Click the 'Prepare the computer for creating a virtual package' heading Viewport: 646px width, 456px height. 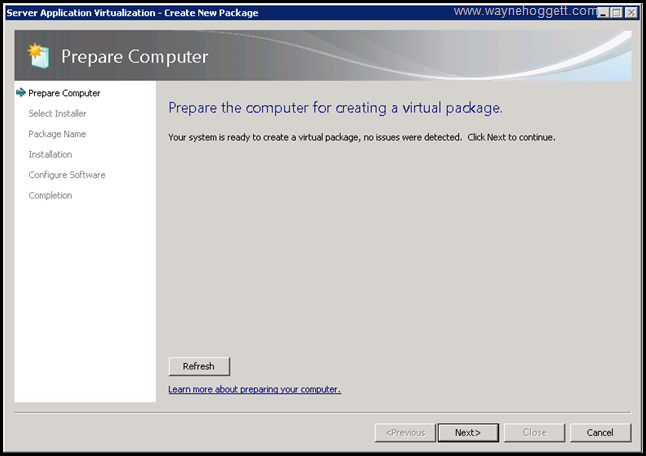(335, 108)
